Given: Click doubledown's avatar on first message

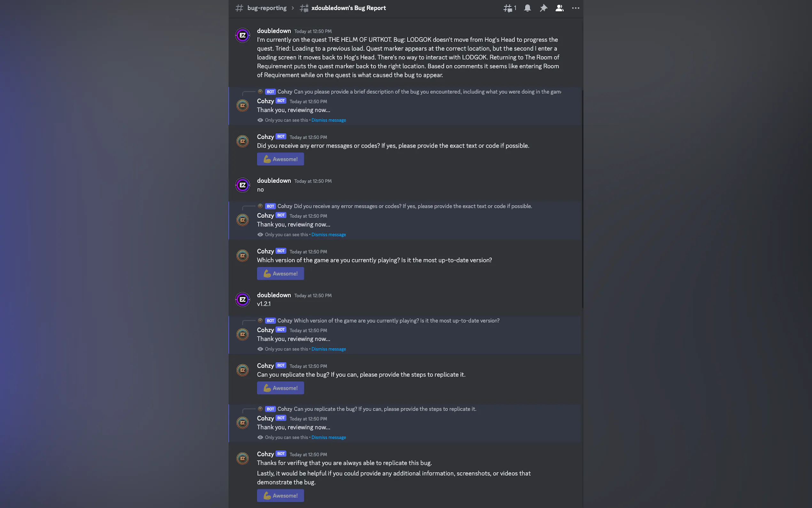Looking at the screenshot, I should tap(242, 35).
